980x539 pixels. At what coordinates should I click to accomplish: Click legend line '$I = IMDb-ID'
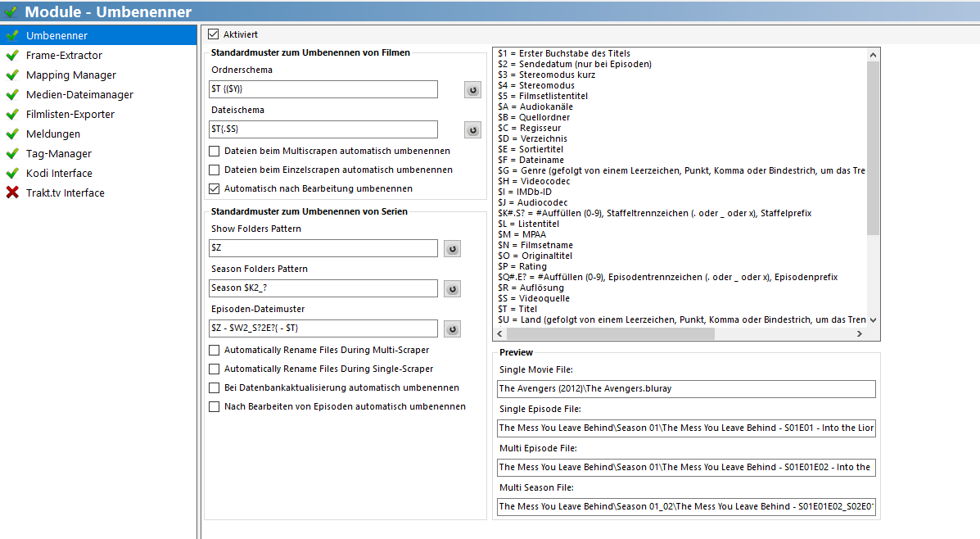pyautogui.click(x=525, y=192)
